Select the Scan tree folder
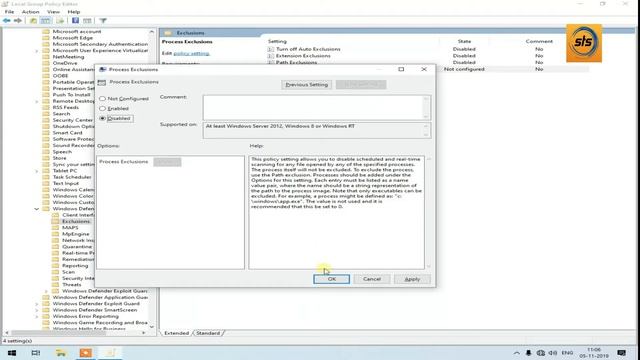 [x=68, y=272]
